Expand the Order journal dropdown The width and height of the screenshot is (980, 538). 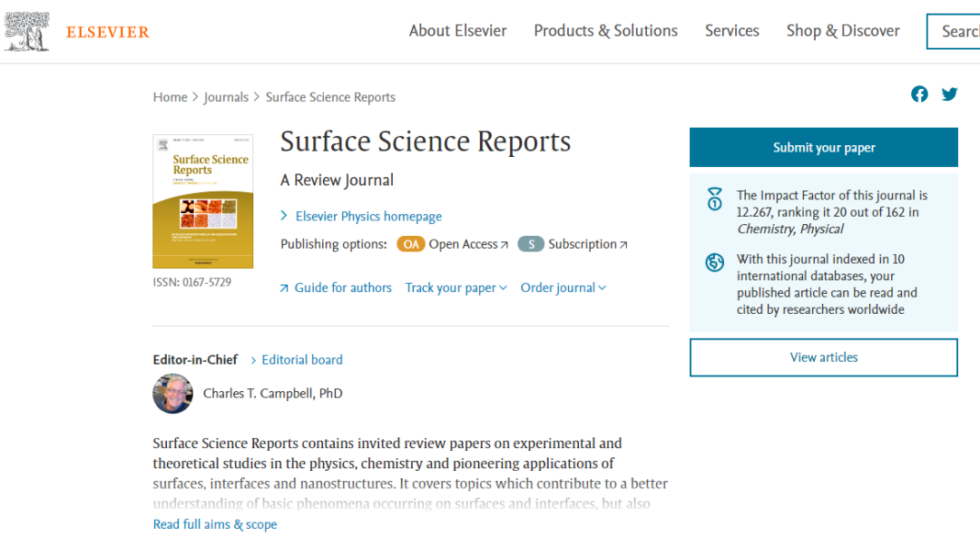(563, 288)
